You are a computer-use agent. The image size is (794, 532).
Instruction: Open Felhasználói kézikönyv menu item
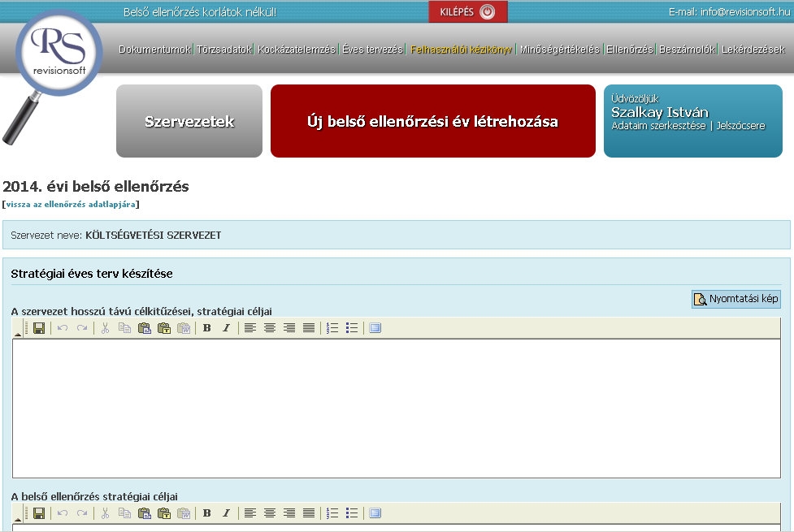click(x=461, y=49)
